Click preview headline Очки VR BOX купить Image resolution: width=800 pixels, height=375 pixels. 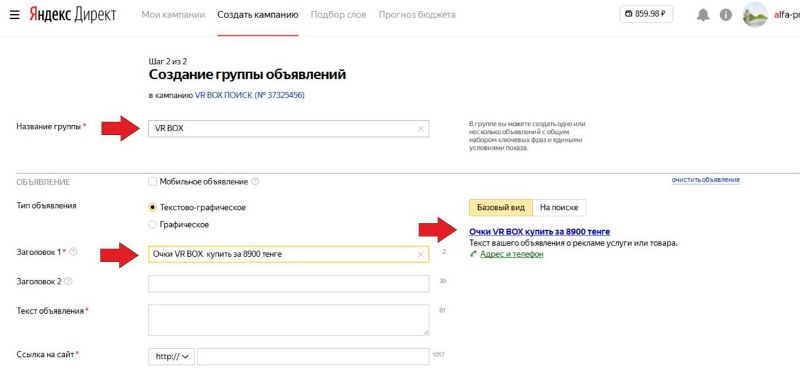click(539, 232)
